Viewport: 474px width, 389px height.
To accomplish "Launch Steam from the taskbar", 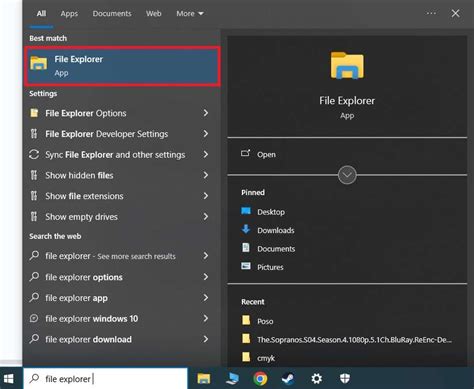I will [288, 379].
